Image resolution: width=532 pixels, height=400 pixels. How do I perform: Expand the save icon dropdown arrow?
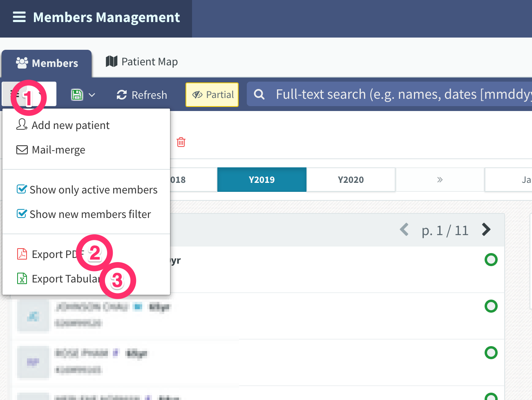(92, 95)
